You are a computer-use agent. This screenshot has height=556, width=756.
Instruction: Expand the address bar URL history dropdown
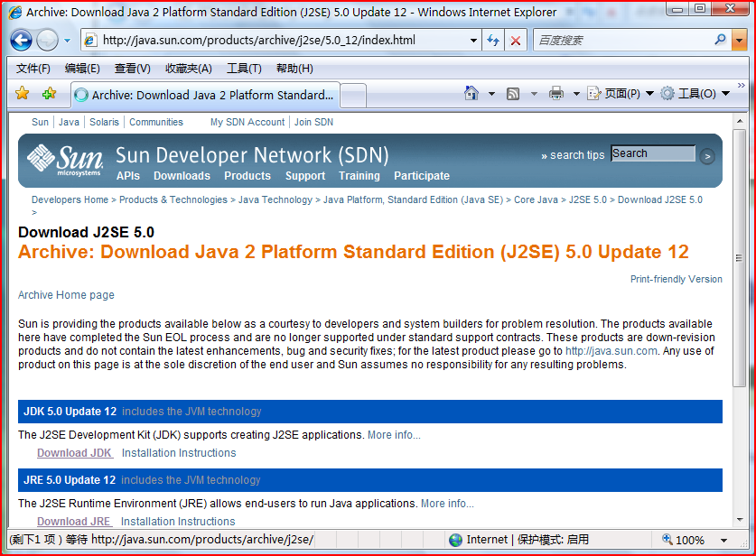[x=473, y=41]
